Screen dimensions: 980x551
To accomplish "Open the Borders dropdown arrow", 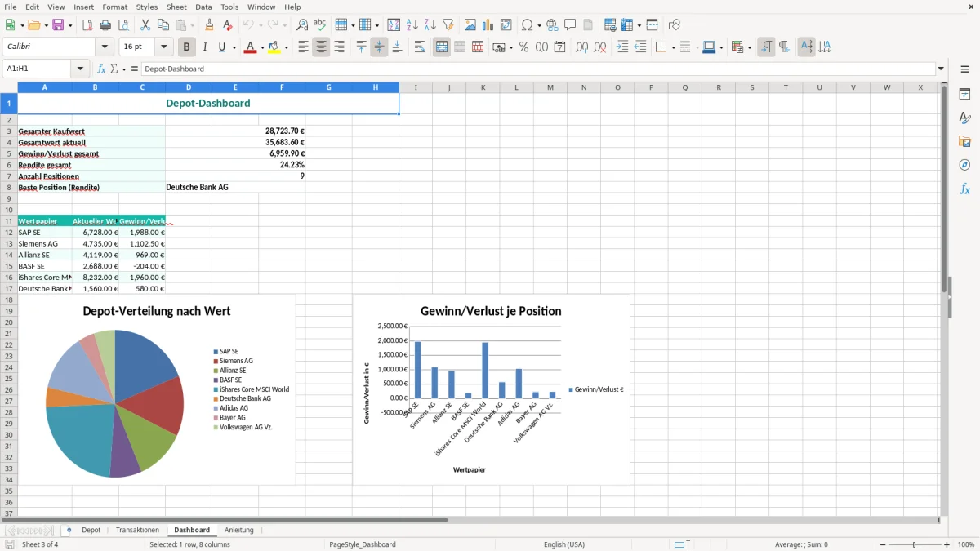I will coord(672,47).
